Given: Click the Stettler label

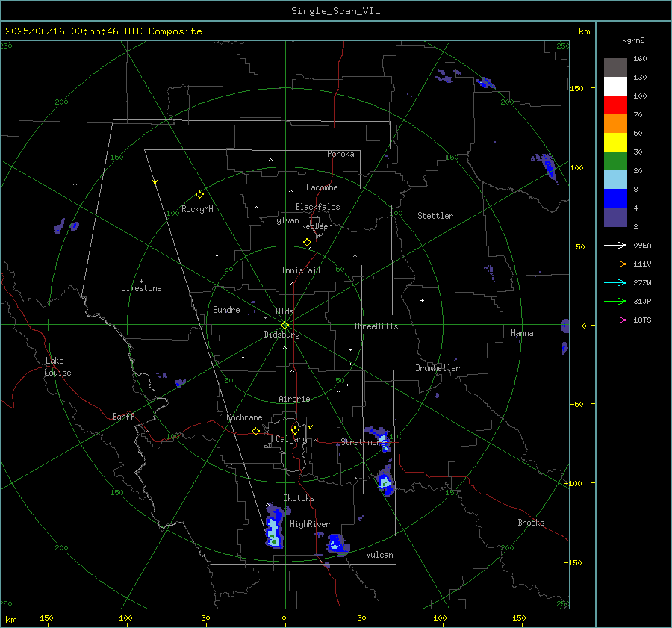Looking at the screenshot, I should [x=435, y=216].
